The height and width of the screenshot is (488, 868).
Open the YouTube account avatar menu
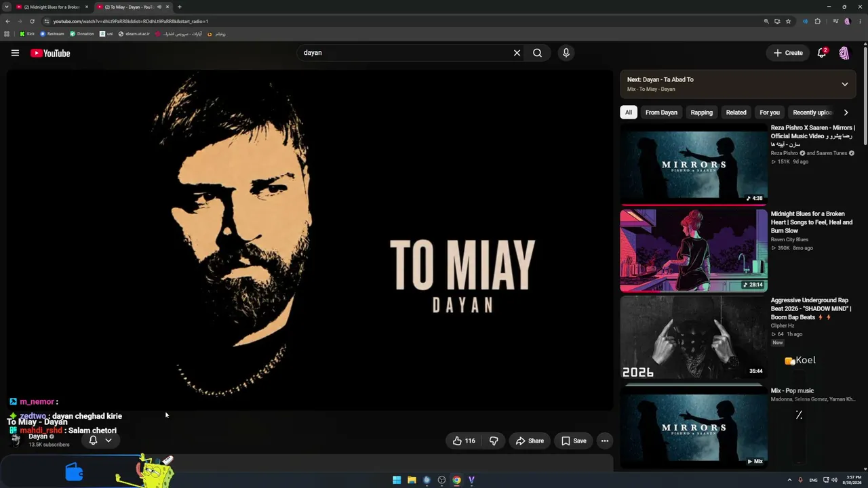pyautogui.click(x=844, y=53)
